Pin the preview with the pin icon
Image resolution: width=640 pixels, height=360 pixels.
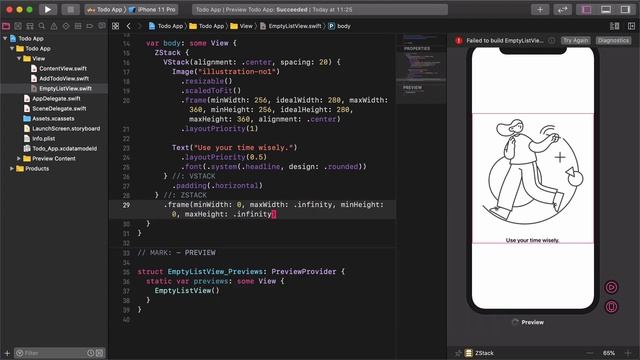(x=458, y=353)
